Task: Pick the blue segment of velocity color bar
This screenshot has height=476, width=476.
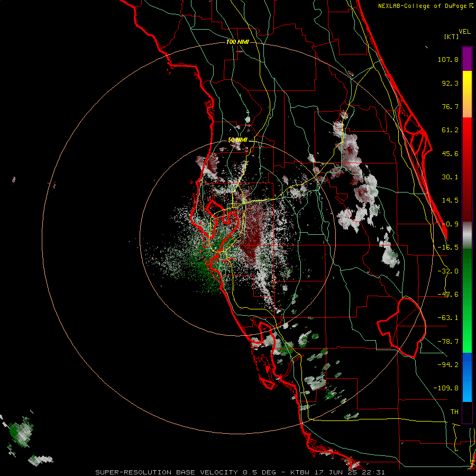Action: click(467, 377)
